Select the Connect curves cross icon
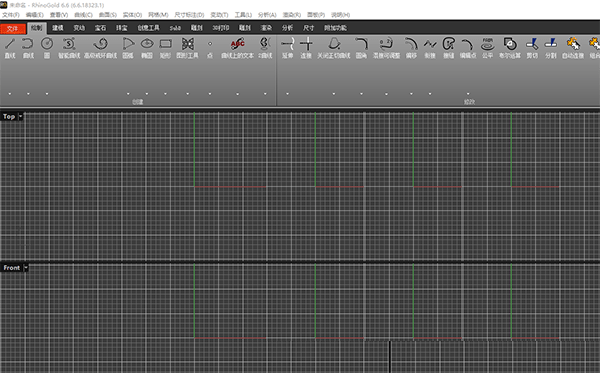This screenshot has height=373, width=600. tap(306, 44)
